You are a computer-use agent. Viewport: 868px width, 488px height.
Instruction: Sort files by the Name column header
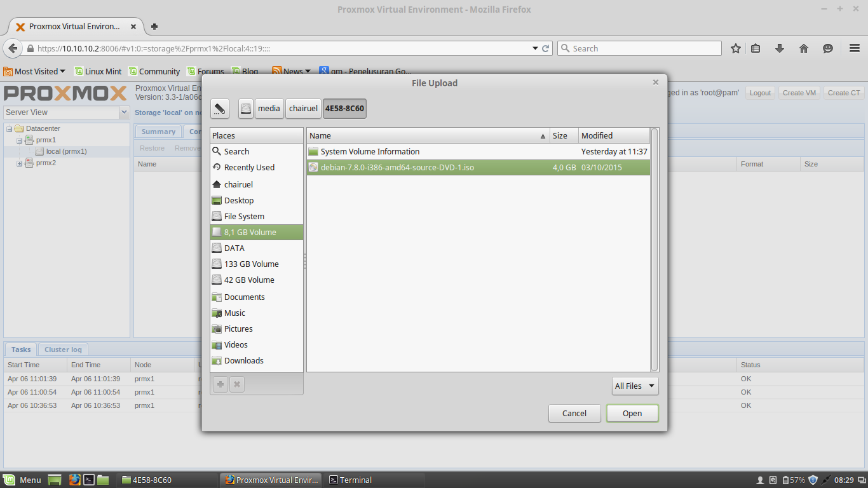click(428, 135)
